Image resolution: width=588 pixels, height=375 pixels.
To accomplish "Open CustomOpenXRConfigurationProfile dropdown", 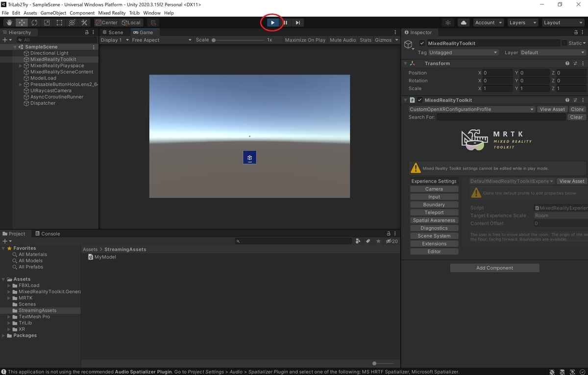I will [x=471, y=109].
